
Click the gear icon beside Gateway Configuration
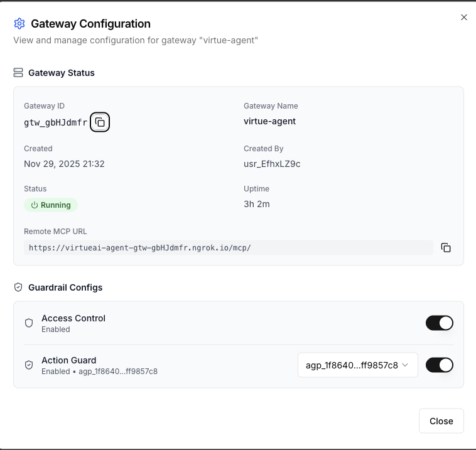19,24
